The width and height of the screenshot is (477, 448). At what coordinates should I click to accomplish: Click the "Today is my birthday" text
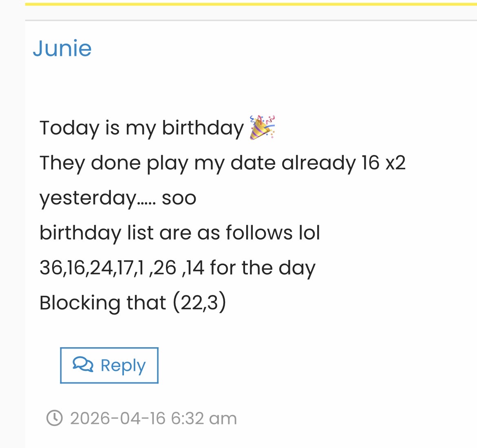coord(141,128)
